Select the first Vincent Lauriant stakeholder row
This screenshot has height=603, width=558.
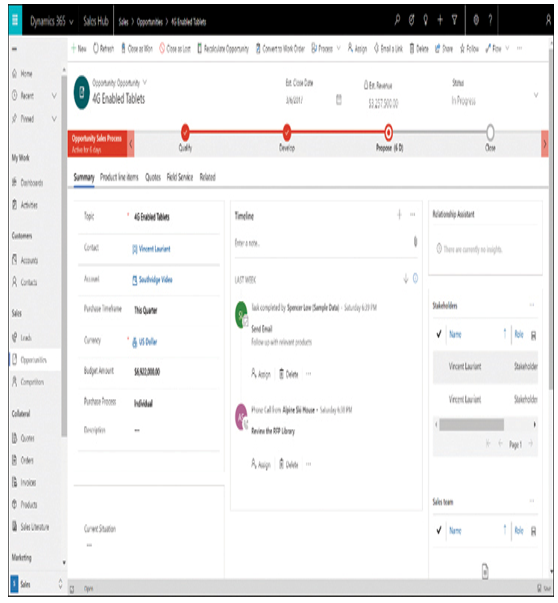click(485, 366)
